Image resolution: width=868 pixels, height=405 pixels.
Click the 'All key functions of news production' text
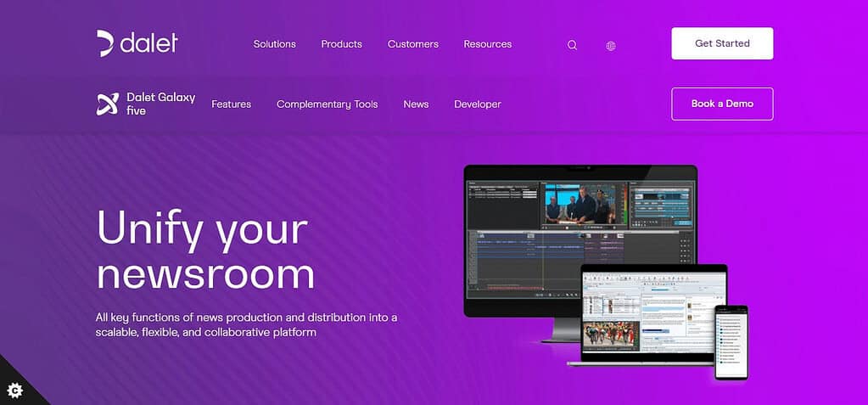click(x=246, y=325)
